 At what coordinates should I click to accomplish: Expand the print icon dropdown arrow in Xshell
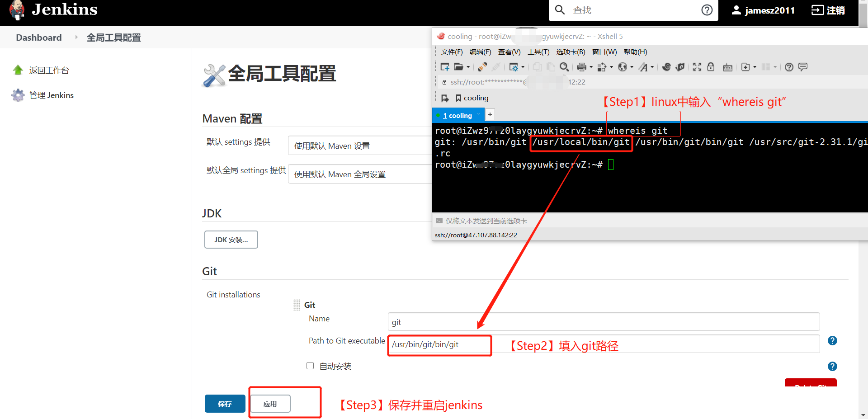click(x=591, y=67)
